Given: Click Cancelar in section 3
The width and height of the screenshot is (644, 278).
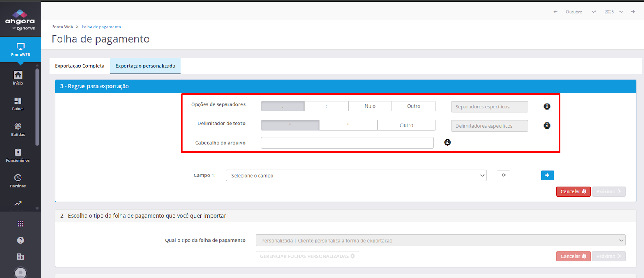Looking at the screenshot, I should click(573, 191).
